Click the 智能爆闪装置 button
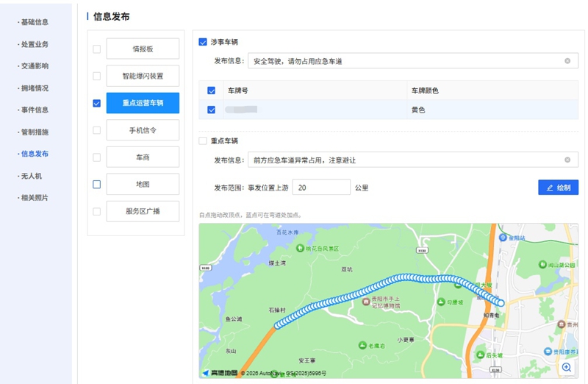Viewport: 588px width, 384px height. pyautogui.click(x=143, y=76)
